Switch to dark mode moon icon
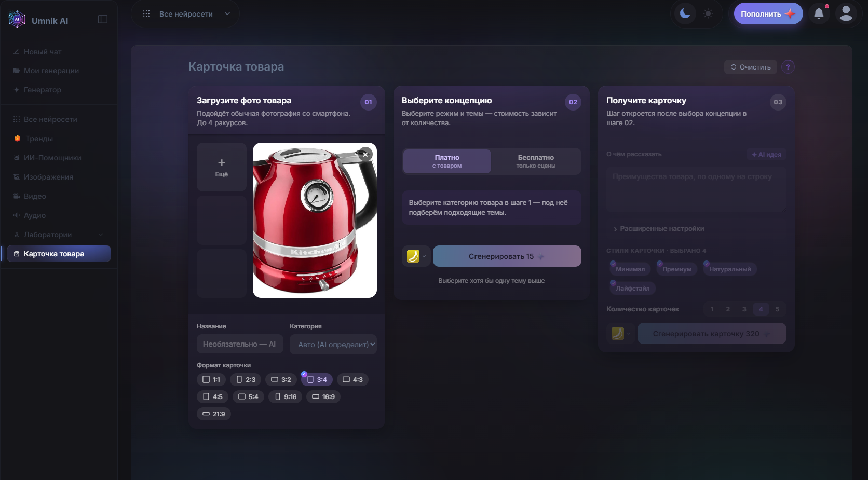This screenshot has height=480, width=868. point(685,13)
